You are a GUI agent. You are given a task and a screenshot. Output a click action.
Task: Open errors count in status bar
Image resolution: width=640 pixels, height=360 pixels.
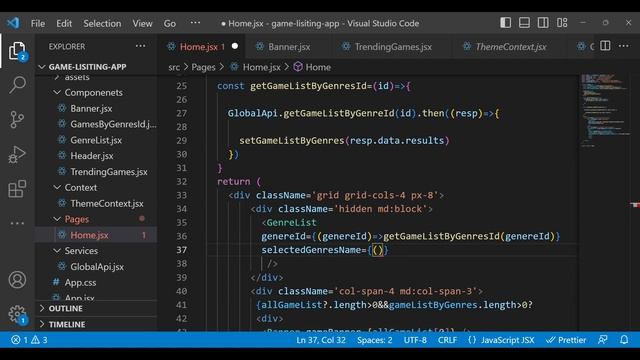tap(20, 340)
